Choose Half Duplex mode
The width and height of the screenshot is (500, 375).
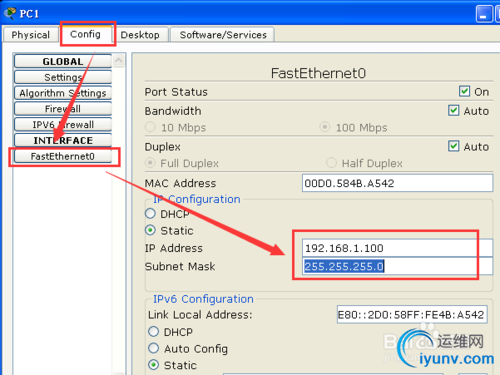click(x=331, y=163)
